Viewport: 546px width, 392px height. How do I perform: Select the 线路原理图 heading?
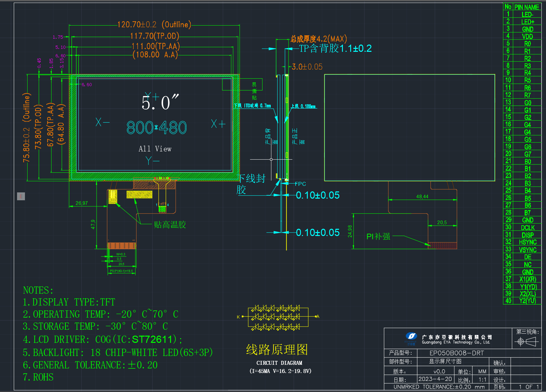(277, 350)
